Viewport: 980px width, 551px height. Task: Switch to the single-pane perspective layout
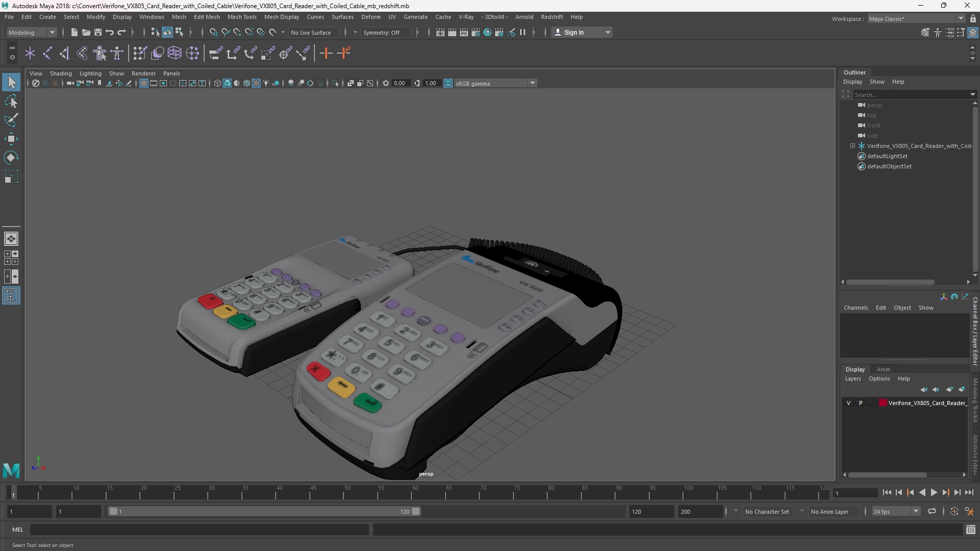click(11, 238)
